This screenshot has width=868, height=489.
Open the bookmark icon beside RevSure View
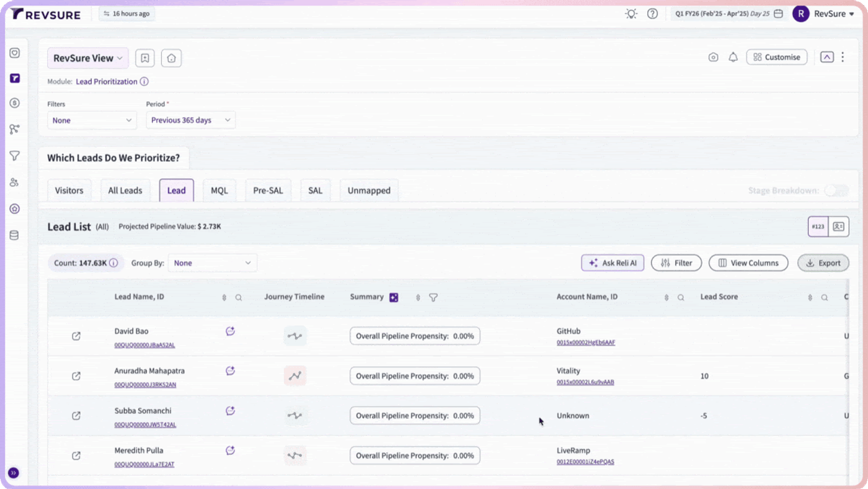click(x=144, y=58)
